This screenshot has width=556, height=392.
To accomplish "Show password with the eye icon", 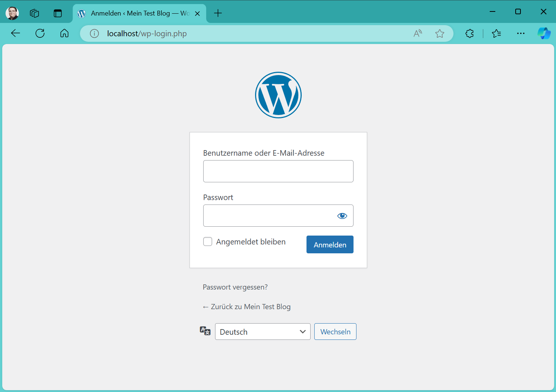I will (x=342, y=216).
